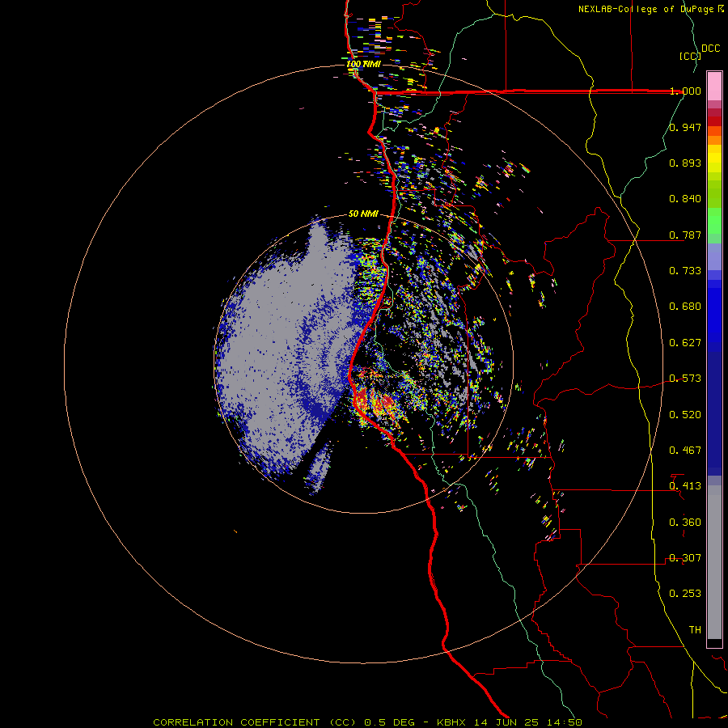
Task: Click the 0.733 scale value
Action: (685, 271)
